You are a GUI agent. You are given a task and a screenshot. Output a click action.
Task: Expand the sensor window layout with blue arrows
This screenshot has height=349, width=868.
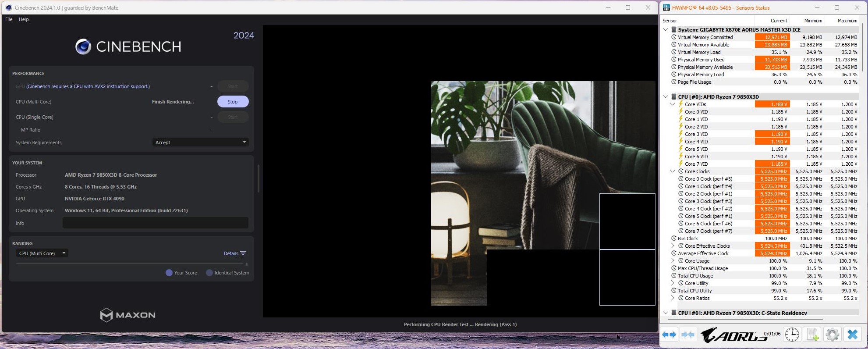[x=669, y=335]
